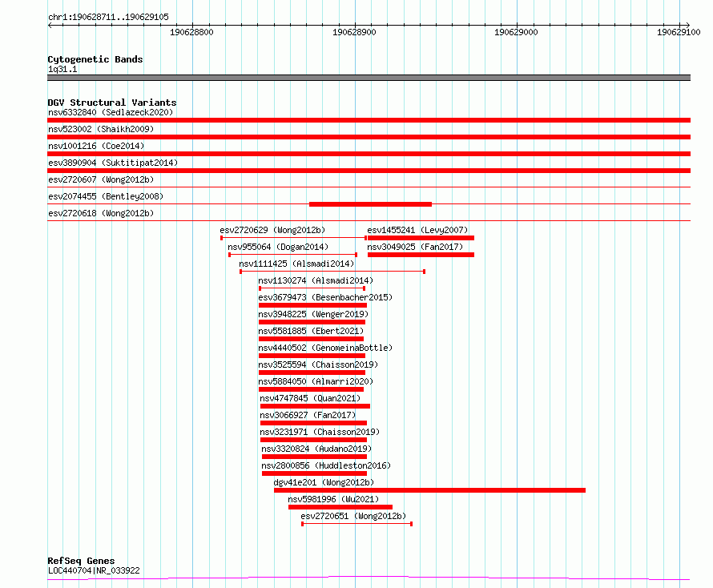Open the nsv1001216 (Coe2014) variant
This screenshot has width=713, height=588.
click(x=96, y=146)
